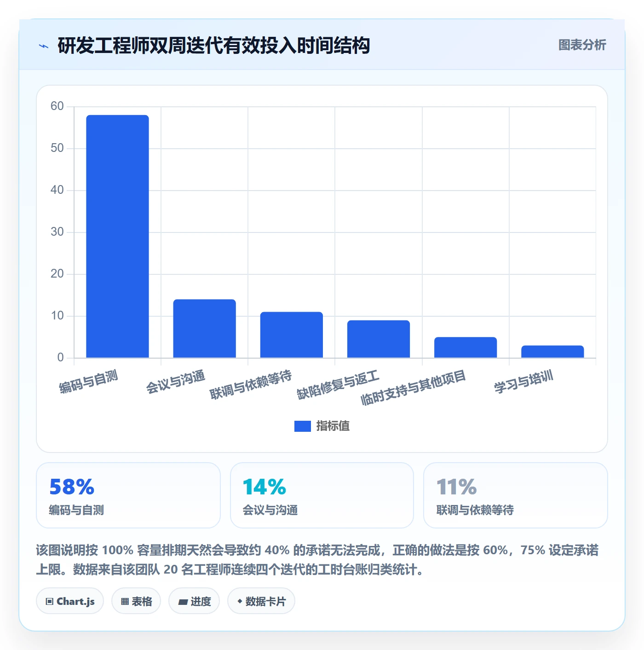
Task: Open the 14% 会议与沟通 data card
Action: pos(322,495)
